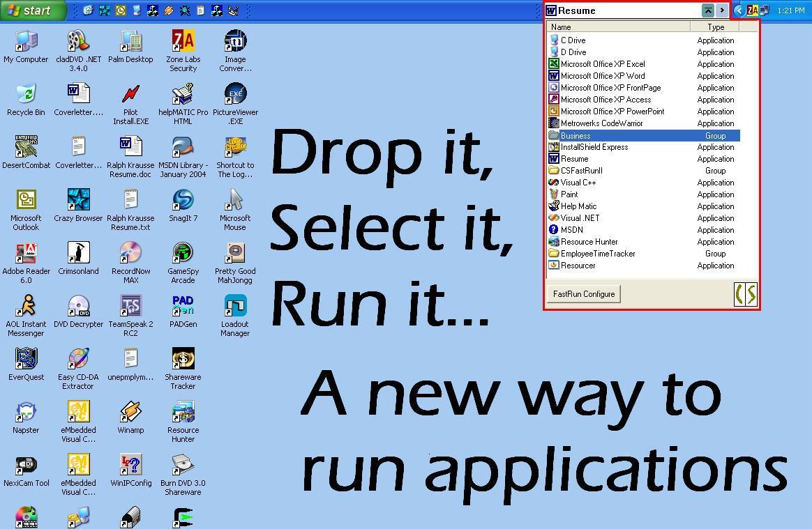The width and height of the screenshot is (812, 529).
Task: Select InstallShield Express entry
Action: [x=644, y=148]
